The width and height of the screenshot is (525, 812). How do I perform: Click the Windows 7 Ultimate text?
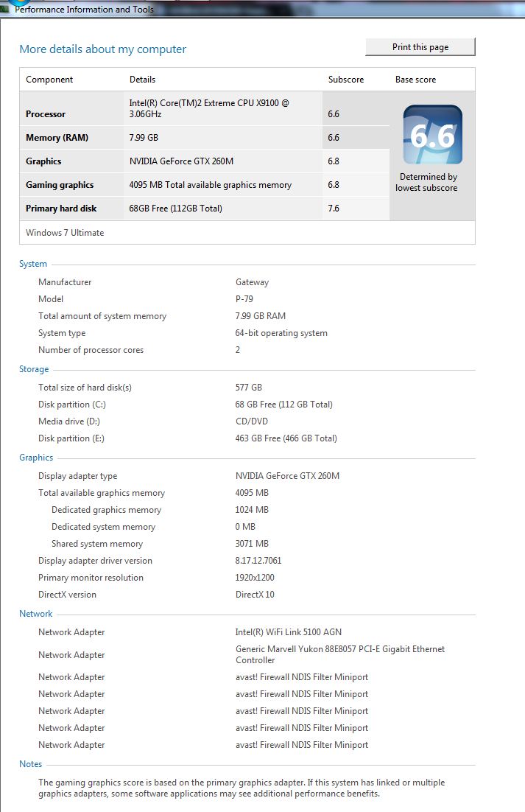point(65,233)
